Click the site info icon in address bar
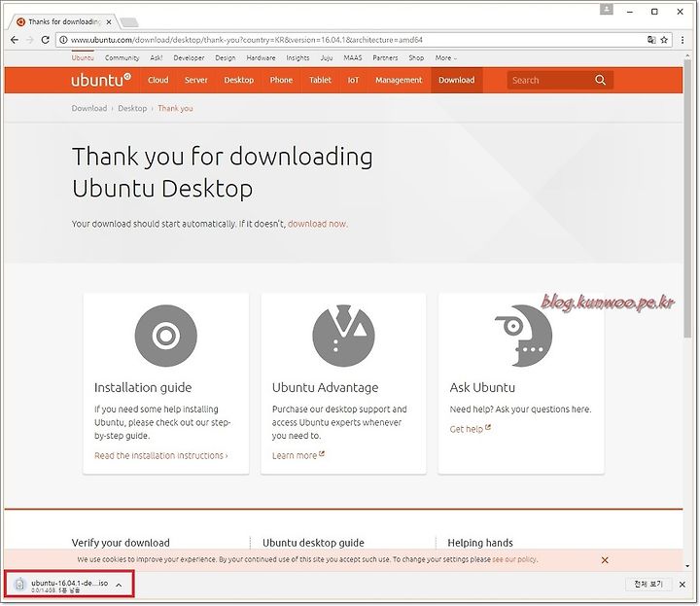Image resolution: width=700 pixels, height=606 pixels. [63, 40]
